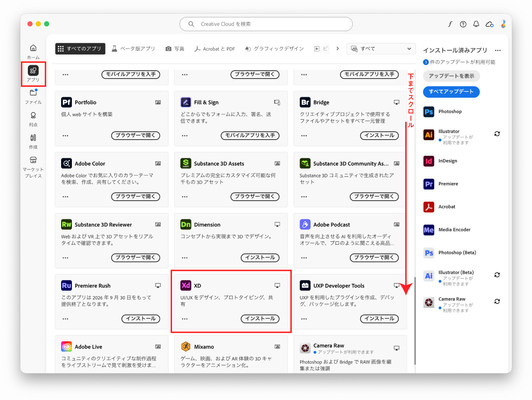Open Substance 3D Reviewer in browser
The image size is (532, 400).
[135, 258]
